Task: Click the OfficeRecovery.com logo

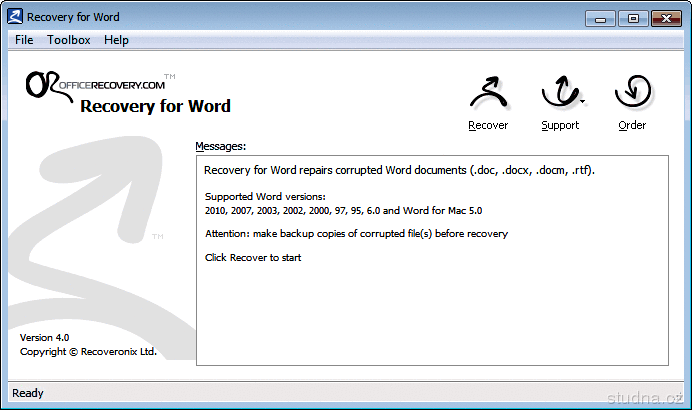Action: [95, 84]
